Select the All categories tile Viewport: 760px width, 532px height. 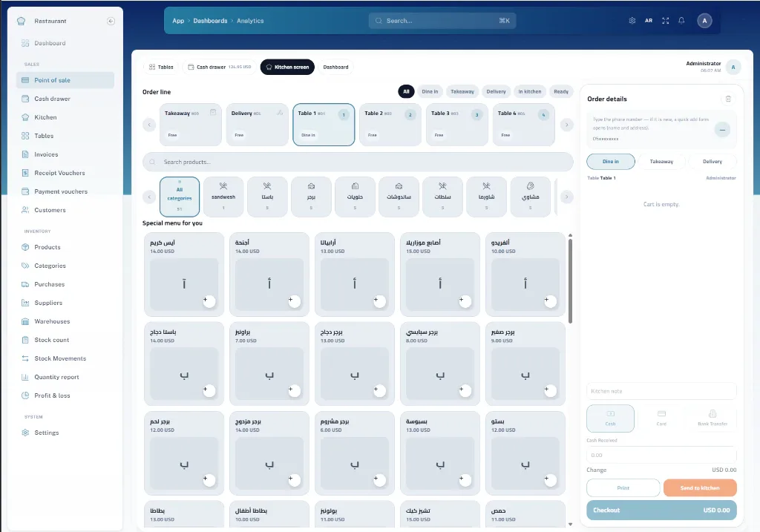pos(180,197)
